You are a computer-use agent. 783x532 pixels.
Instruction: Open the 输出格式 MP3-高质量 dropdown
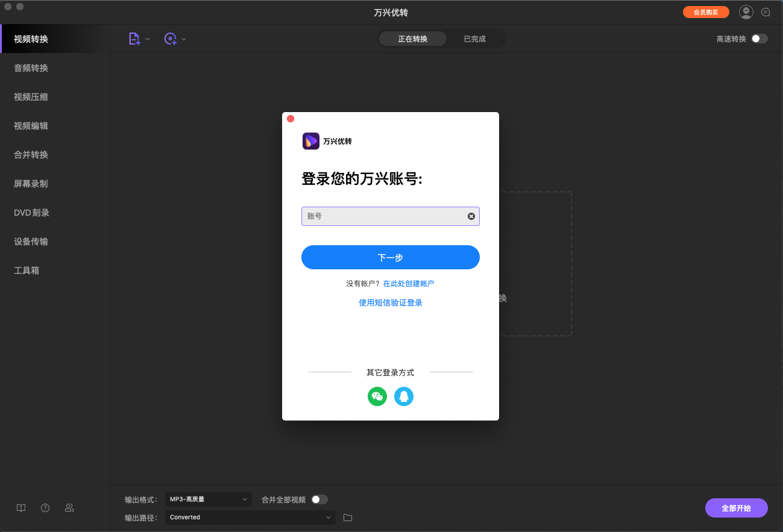click(x=208, y=499)
